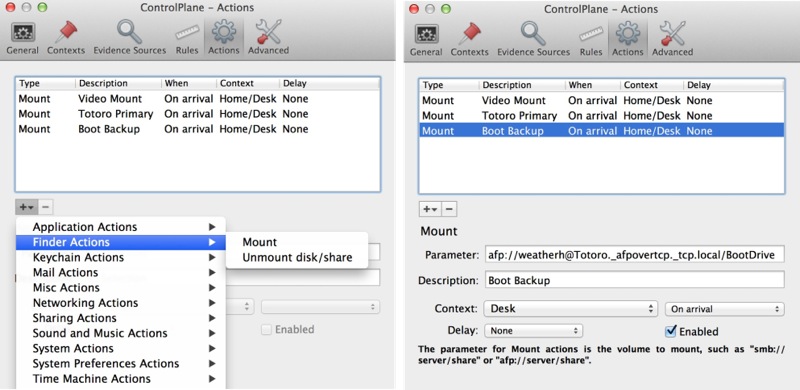Open Evidence Sources magnifier in left window
The height and width of the screenshot is (390, 800).
130,38
